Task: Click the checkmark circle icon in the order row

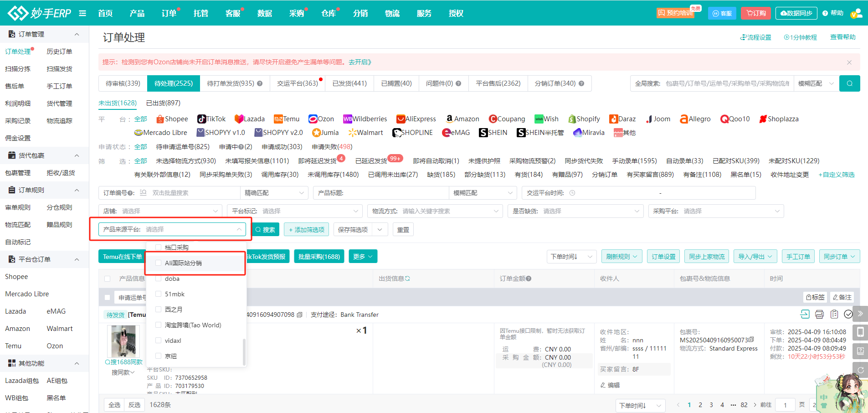Action: click(848, 314)
